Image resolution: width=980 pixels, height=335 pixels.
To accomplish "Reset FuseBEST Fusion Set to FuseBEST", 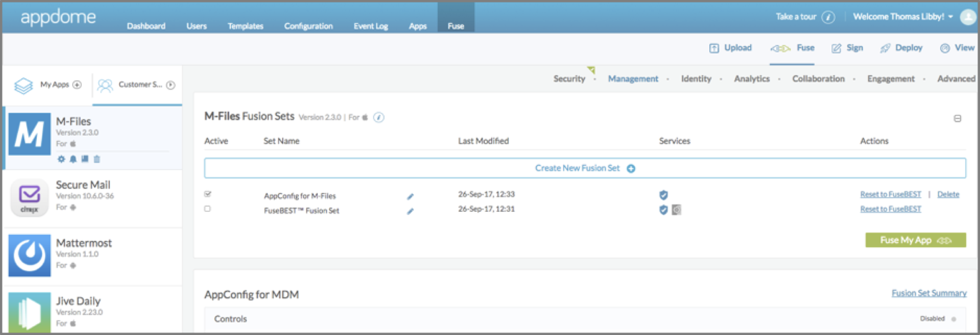I will 890,209.
